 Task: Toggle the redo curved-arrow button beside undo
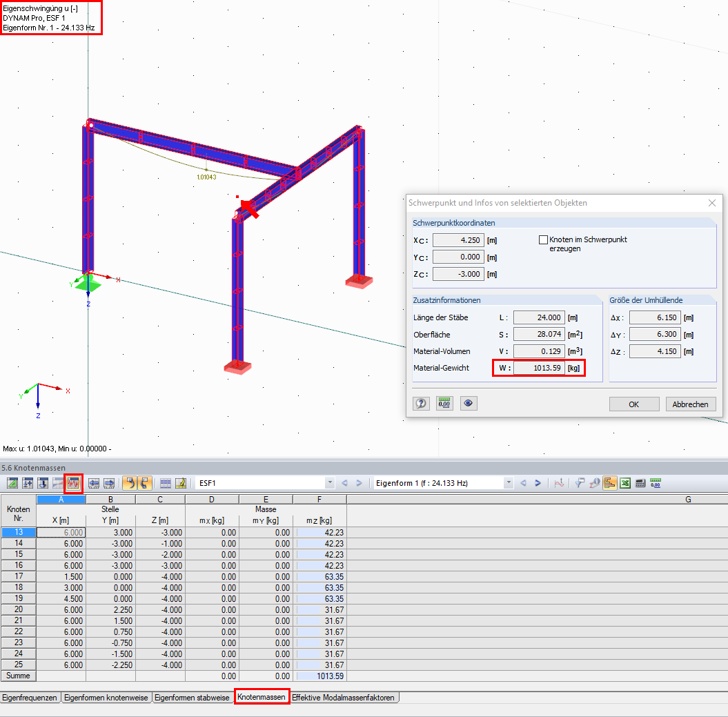coord(144,483)
